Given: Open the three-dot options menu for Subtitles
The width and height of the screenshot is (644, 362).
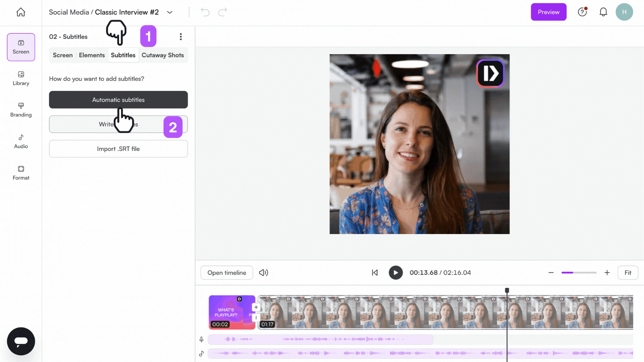Looking at the screenshot, I should coord(181,37).
